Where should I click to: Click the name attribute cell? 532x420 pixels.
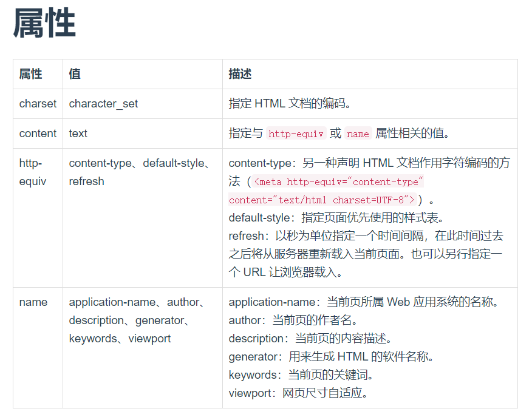[x=33, y=302]
